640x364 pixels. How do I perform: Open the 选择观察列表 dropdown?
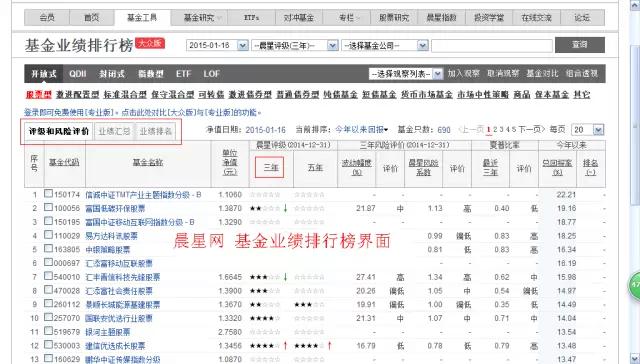coord(406,74)
